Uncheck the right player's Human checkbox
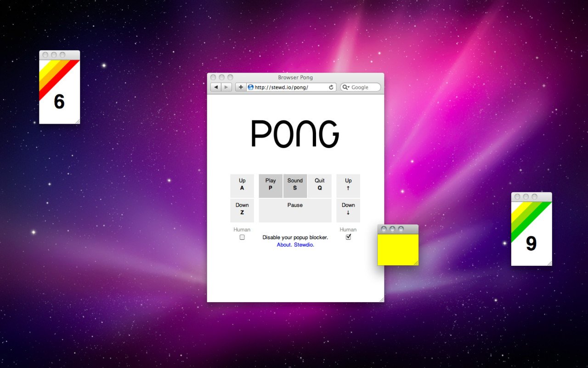This screenshot has height=368, width=588. point(348,237)
